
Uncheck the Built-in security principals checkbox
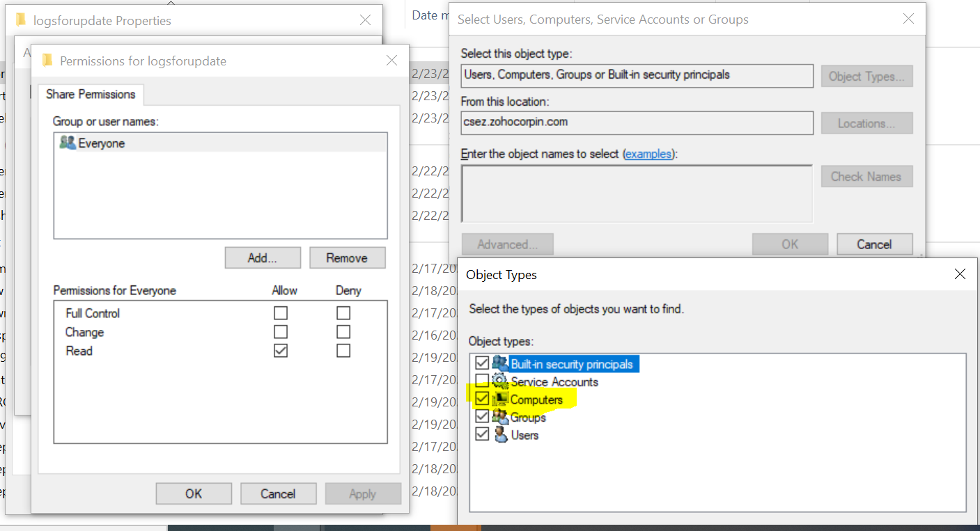[482, 363]
